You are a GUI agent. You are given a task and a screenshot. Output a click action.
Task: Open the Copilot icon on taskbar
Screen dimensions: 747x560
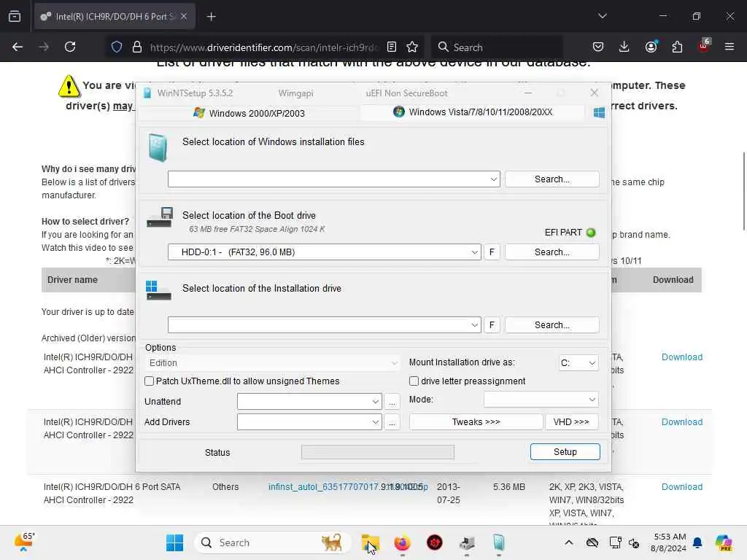pos(724,542)
